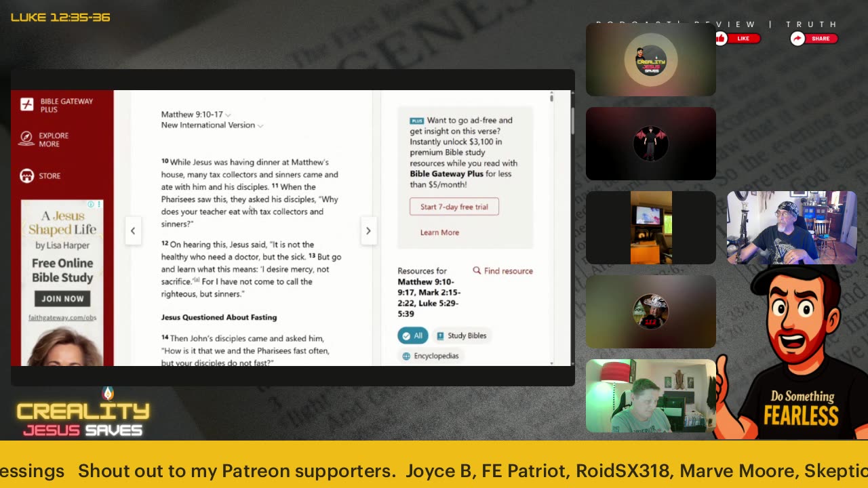Open the Explore More menu item
This screenshot has height=488, width=868.
pyautogui.click(x=54, y=140)
